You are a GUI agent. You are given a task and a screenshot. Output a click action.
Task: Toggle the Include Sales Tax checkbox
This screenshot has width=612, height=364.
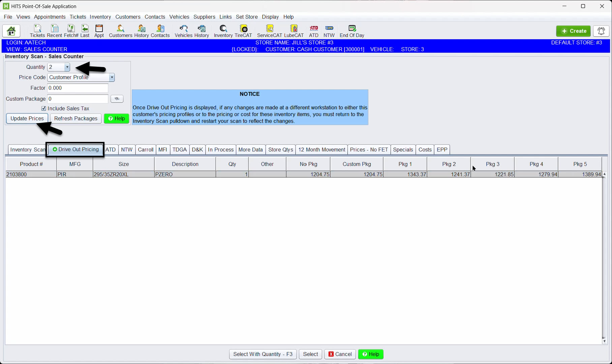click(x=44, y=109)
